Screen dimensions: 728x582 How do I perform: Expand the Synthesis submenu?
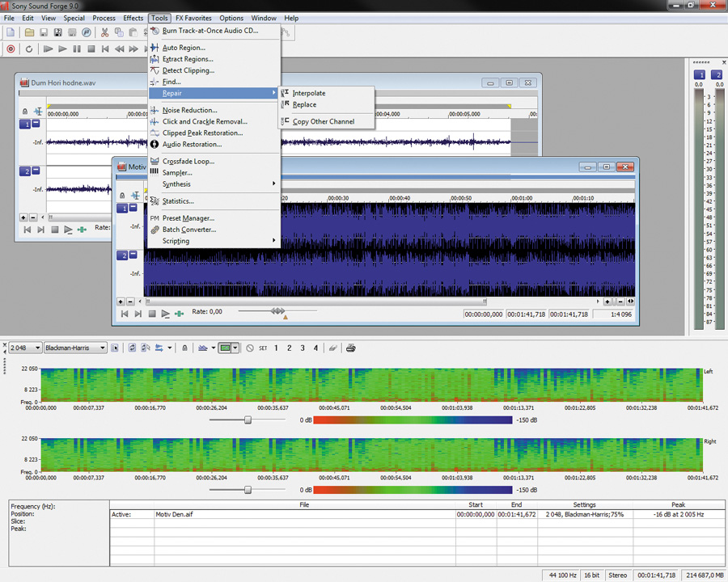[214, 184]
